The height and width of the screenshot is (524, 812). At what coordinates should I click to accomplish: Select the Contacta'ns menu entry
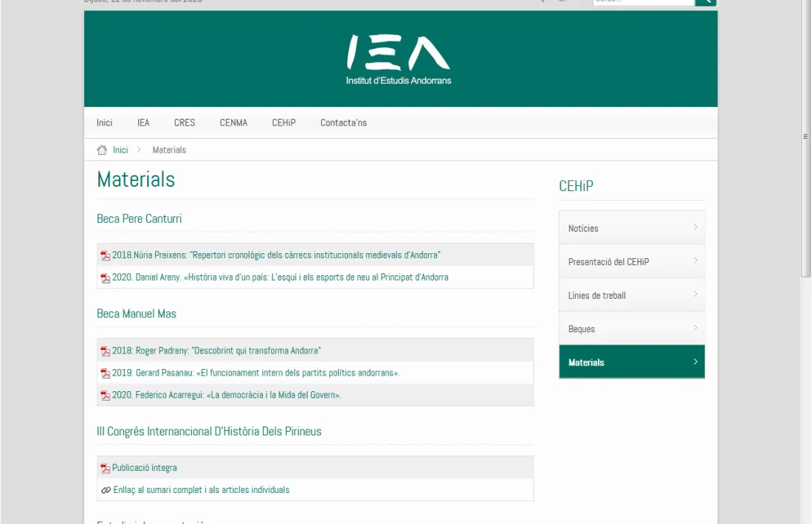pos(343,123)
